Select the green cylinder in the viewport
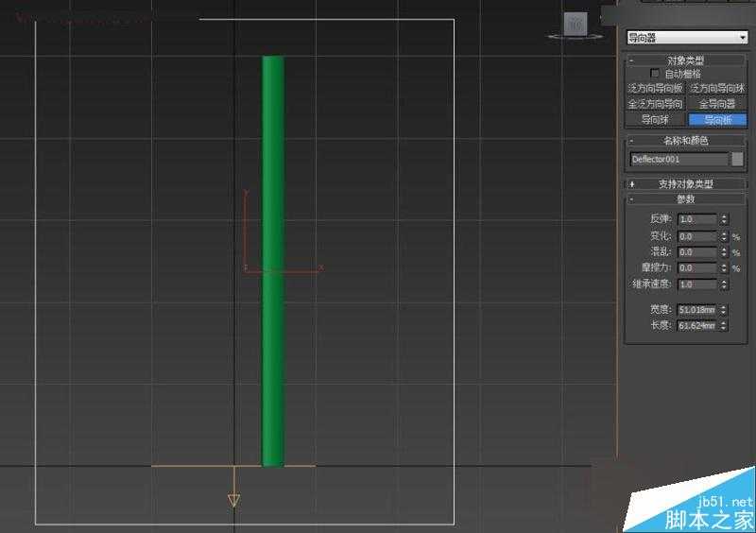 [273, 261]
